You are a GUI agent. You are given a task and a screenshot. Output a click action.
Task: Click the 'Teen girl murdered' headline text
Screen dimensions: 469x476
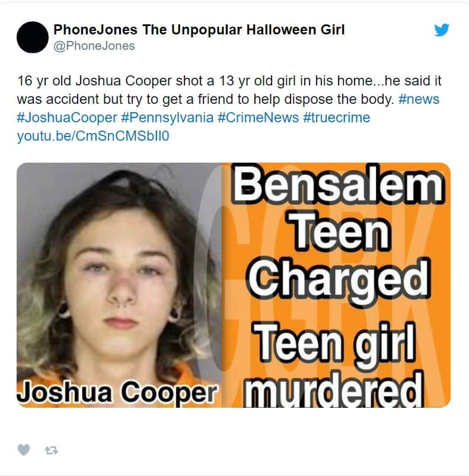pyautogui.click(x=334, y=365)
